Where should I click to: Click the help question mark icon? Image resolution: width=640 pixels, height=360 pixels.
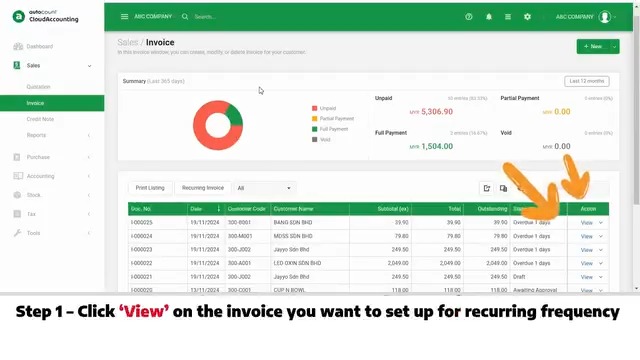(x=469, y=17)
